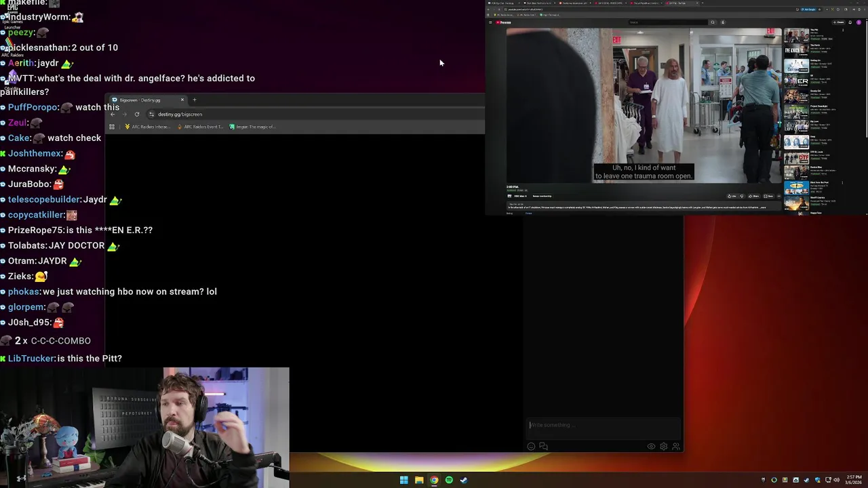868x488 pixels.
Task: Open whispers icon beside the emoji button
Action: pos(543,446)
